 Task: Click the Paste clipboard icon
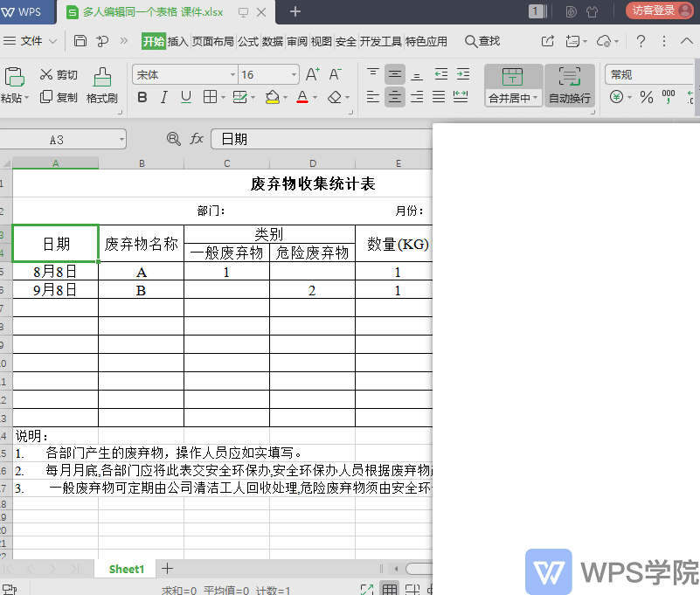tap(14, 77)
